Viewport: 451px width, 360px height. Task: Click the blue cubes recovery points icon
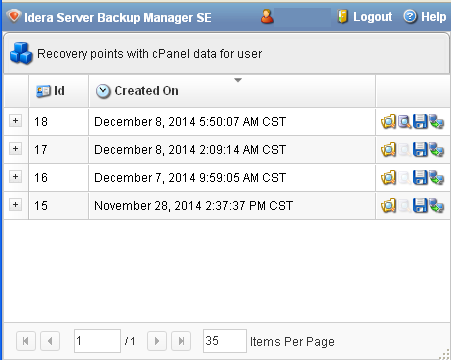(21, 53)
